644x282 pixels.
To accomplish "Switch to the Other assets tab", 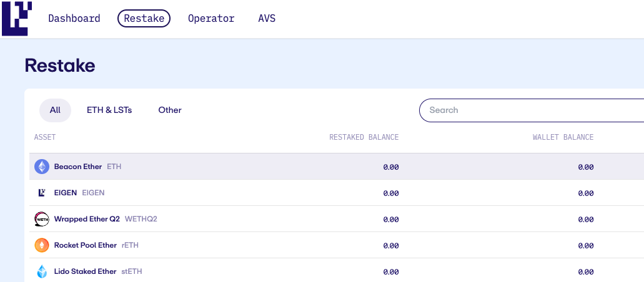I will (170, 110).
